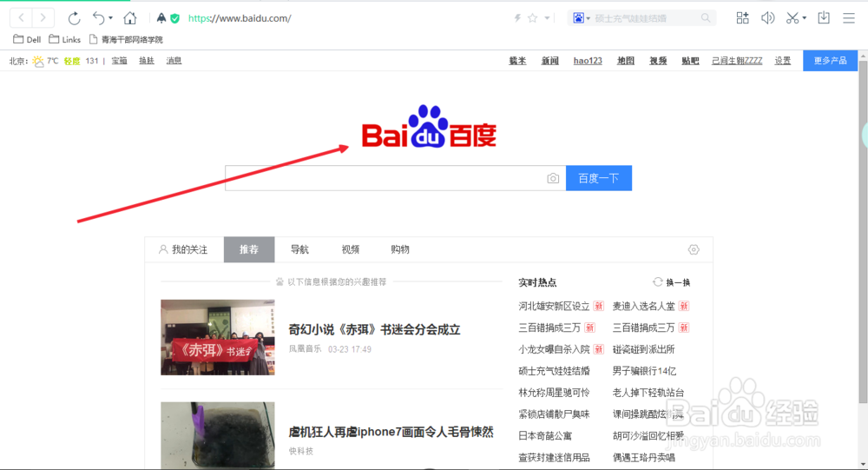Open the 设置 settings link

[783, 61]
